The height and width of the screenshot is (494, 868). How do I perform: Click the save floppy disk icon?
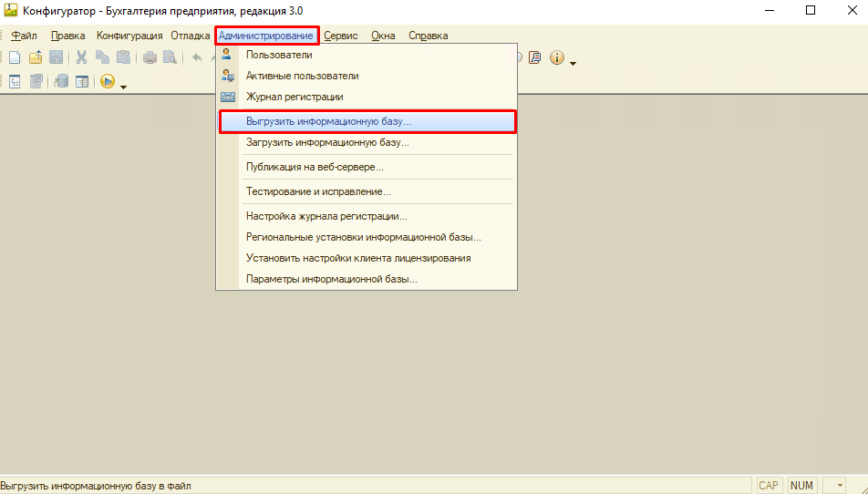(x=56, y=57)
